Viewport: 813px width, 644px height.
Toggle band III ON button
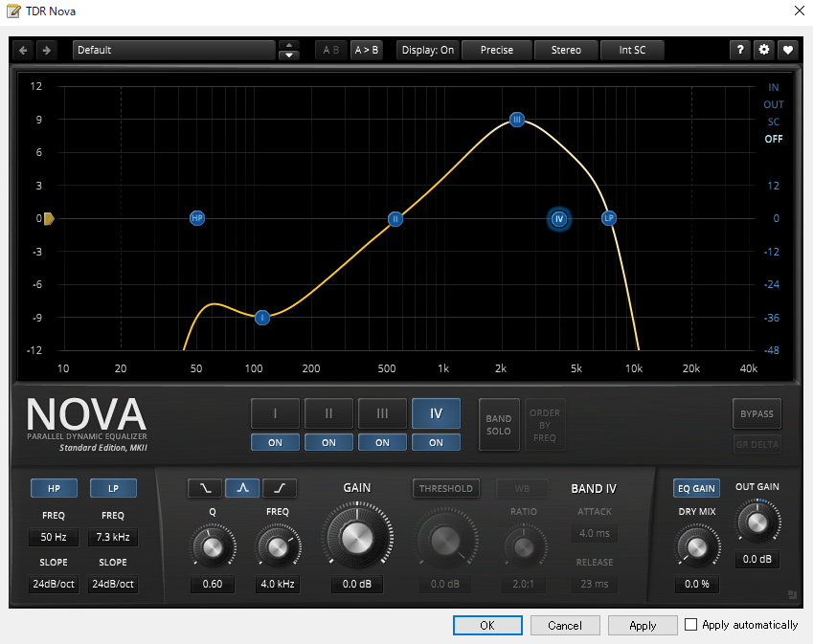382,442
